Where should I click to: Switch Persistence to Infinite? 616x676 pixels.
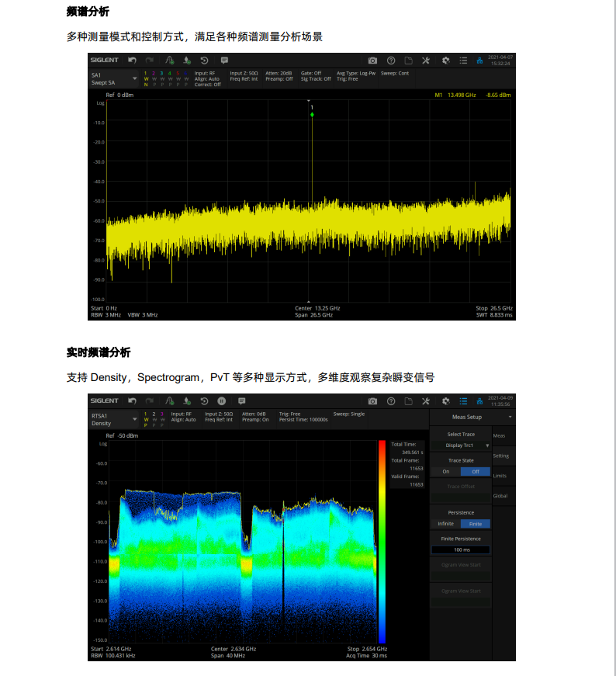446,524
